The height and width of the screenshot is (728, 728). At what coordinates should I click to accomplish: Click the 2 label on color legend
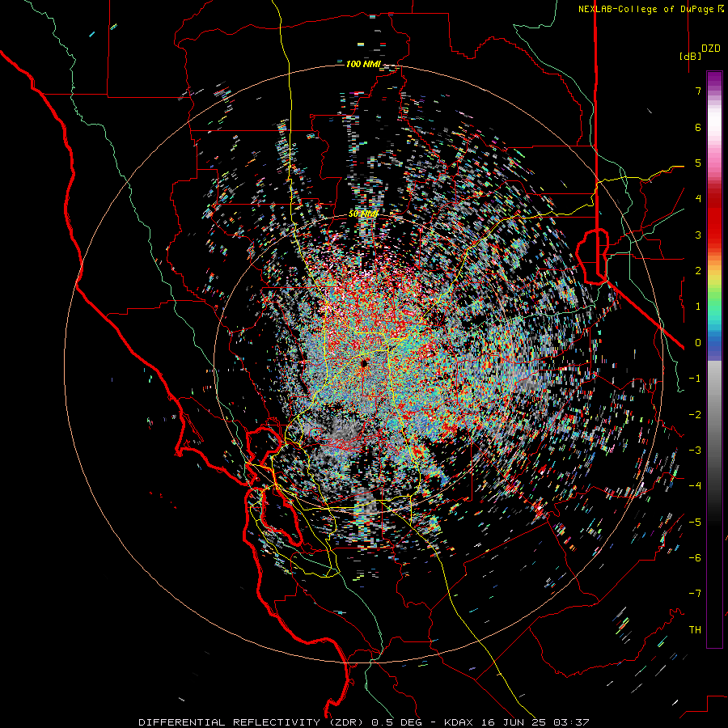click(x=698, y=271)
